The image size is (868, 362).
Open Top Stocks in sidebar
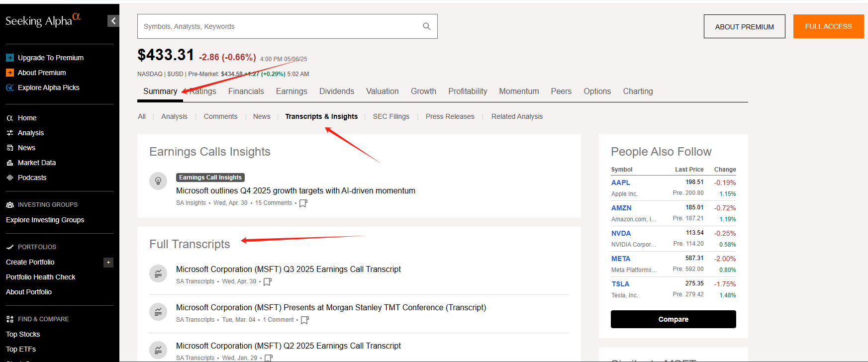(x=23, y=334)
